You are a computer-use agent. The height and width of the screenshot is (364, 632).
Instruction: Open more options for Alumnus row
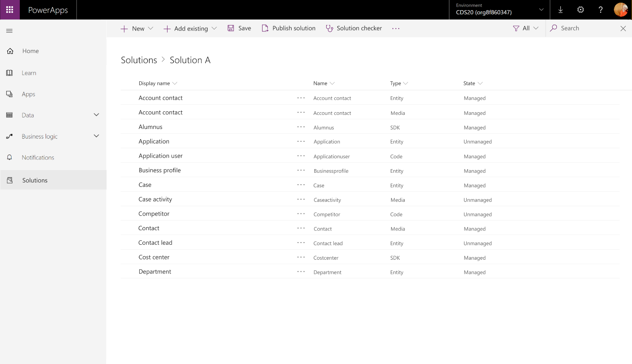tap(301, 127)
